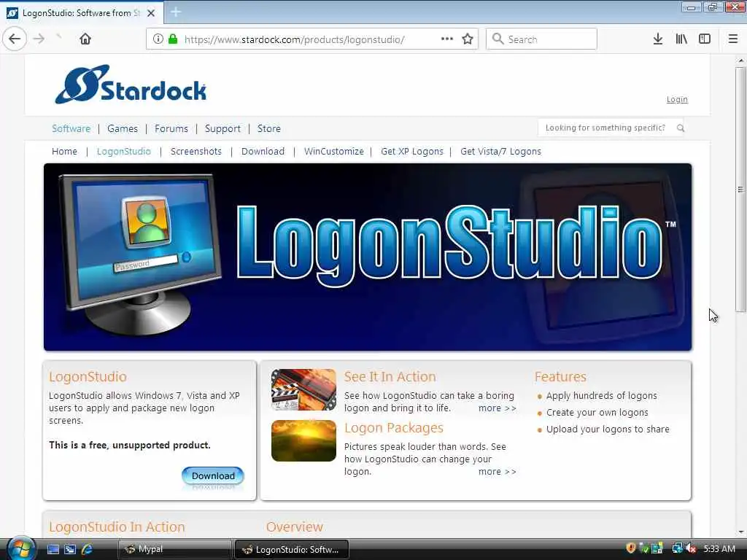747x560 pixels.
Task: Open the Support menu item
Action: click(x=222, y=128)
